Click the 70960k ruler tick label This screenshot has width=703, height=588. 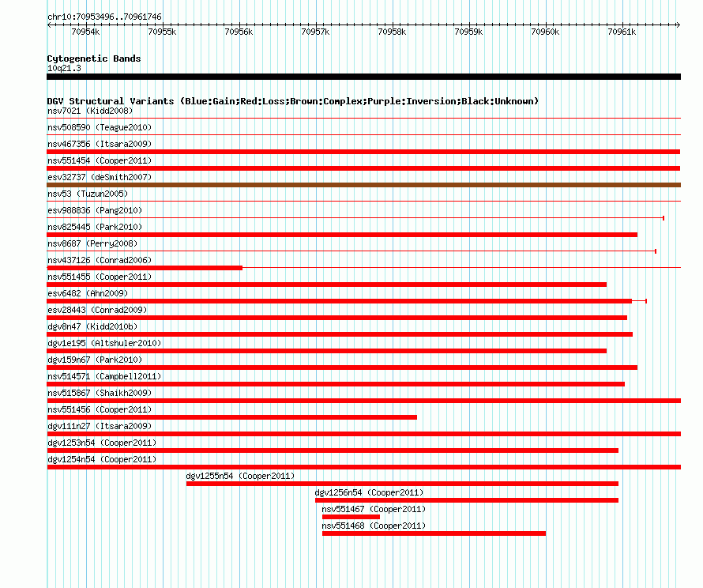click(545, 32)
